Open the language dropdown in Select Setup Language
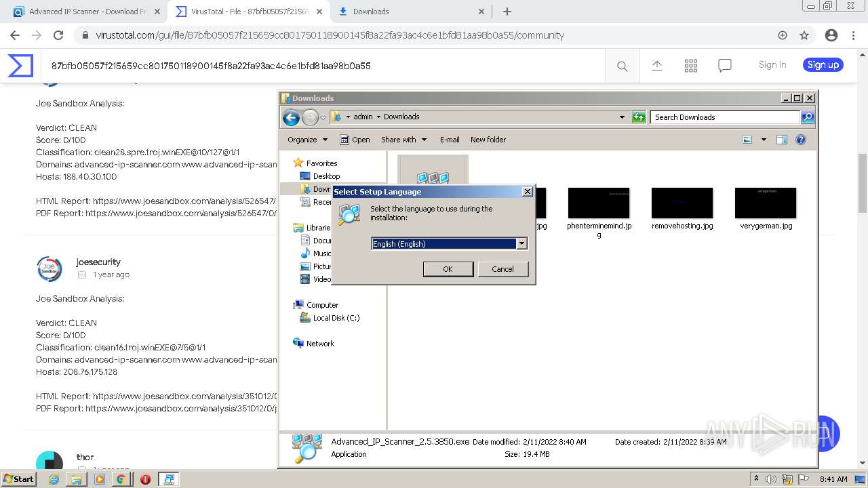 coord(521,243)
